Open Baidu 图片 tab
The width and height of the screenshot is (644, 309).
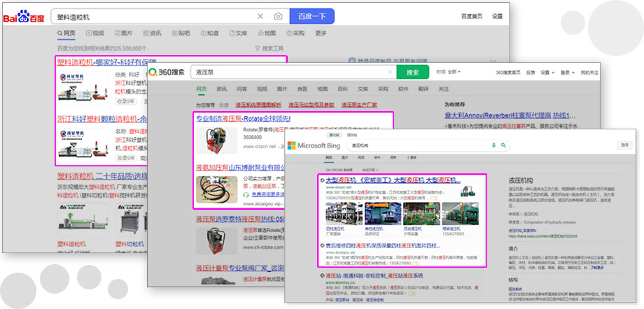(123, 33)
